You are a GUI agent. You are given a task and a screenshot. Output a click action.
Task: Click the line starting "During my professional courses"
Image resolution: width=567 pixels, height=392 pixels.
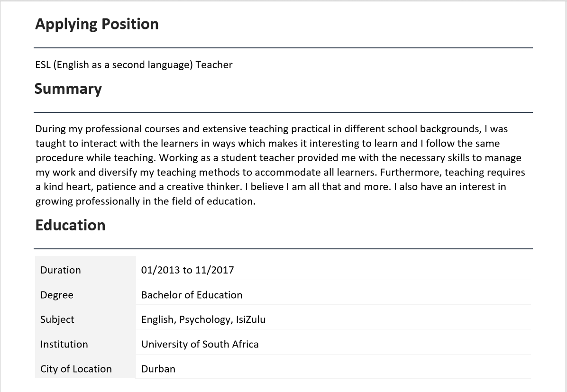pyautogui.click(x=271, y=129)
